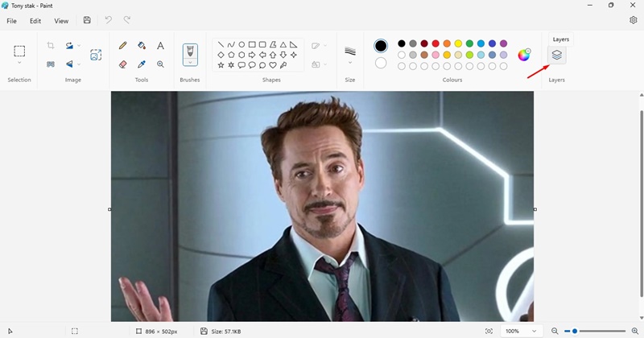The image size is (644, 338).
Task: Choose the Triangle shape
Action: tap(283, 44)
